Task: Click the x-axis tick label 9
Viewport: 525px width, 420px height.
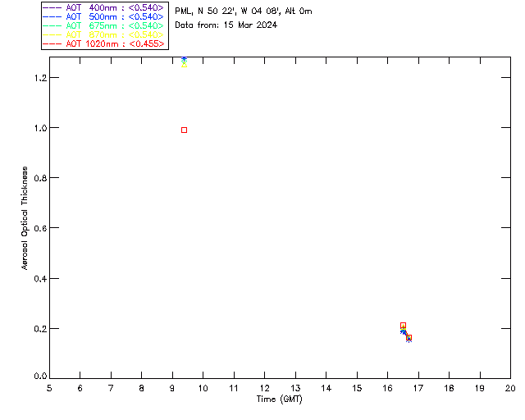Action: pos(172,389)
